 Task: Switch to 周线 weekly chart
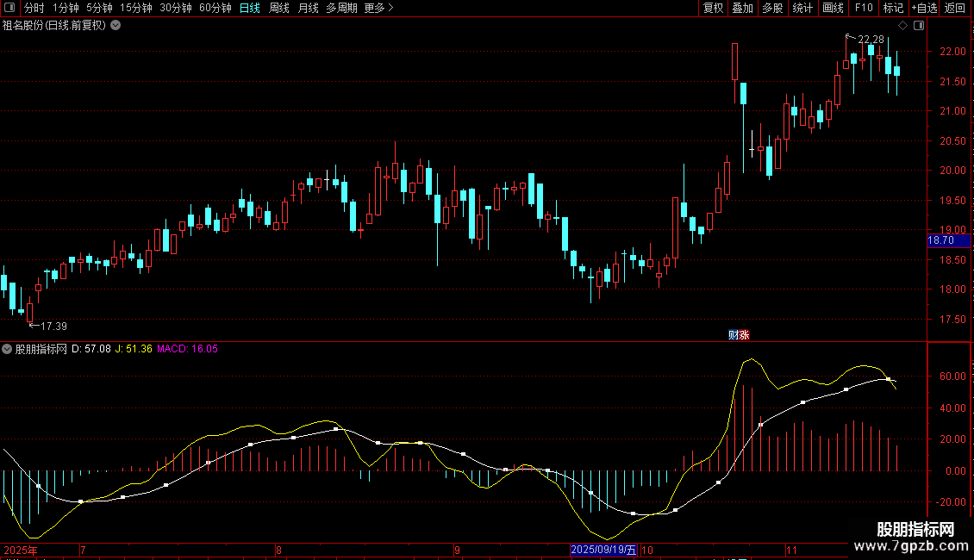[x=279, y=8]
